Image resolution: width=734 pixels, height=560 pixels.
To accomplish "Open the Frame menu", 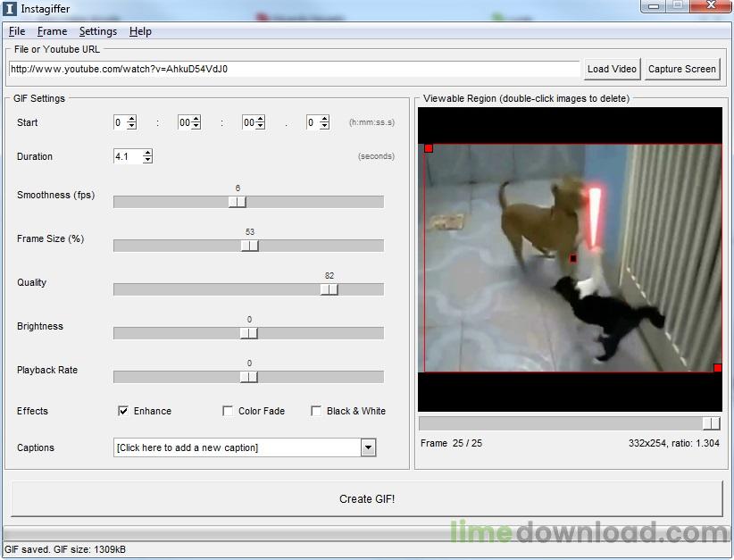I will [x=52, y=31].
